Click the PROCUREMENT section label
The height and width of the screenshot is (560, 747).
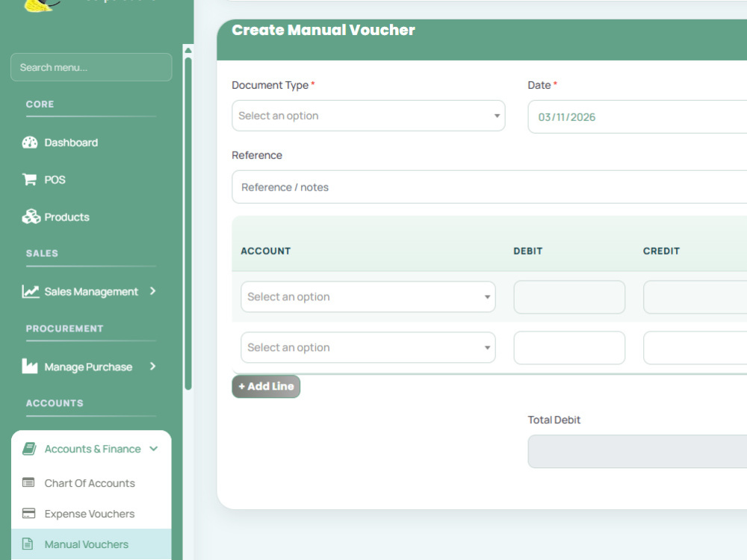(64, 329)
